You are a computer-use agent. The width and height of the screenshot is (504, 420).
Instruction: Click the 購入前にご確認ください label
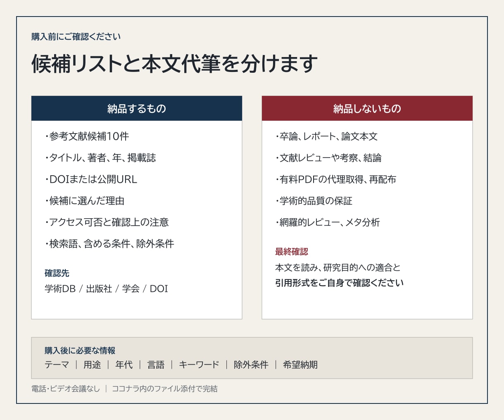[76, 37]
